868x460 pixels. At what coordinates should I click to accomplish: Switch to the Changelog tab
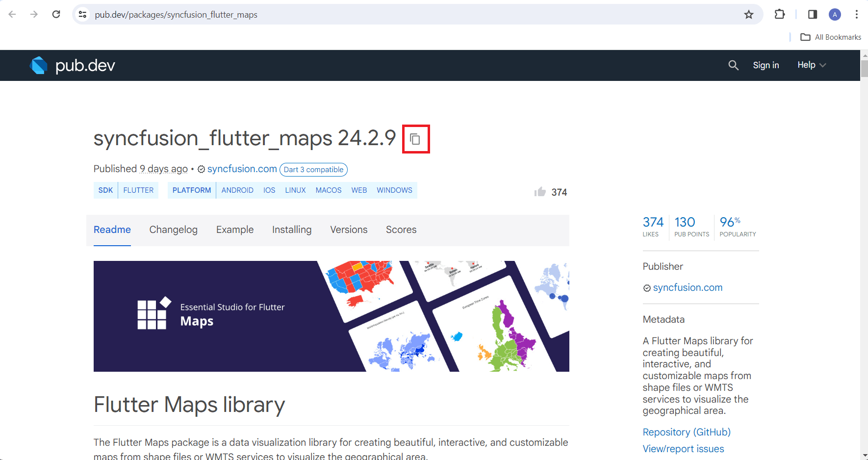[174, 230]
